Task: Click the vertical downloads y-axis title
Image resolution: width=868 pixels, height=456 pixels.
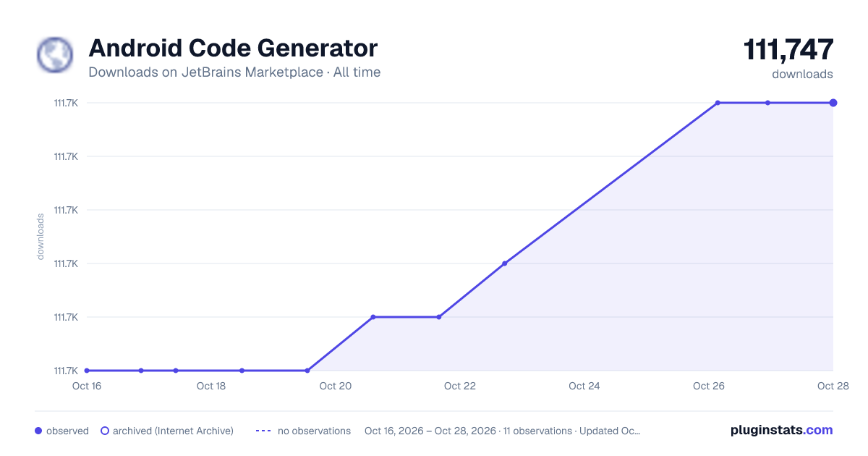Action: [41, 237]
